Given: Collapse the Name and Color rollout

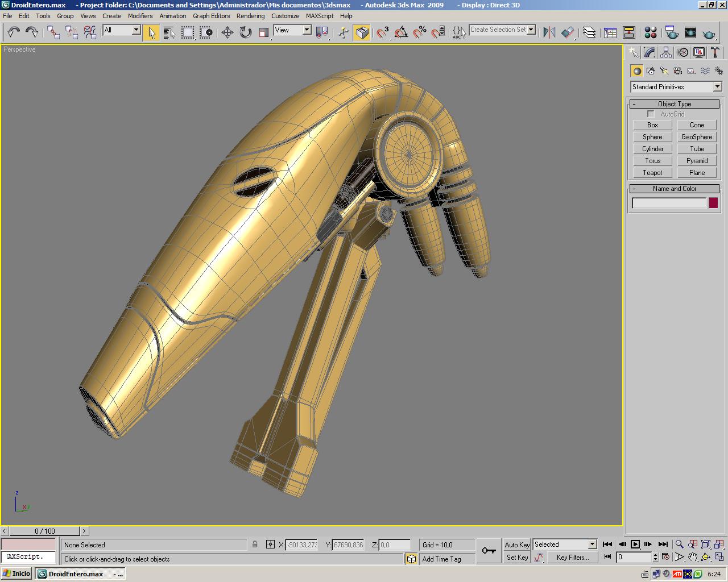Looking at the screenshot, I should coord(675,189).
